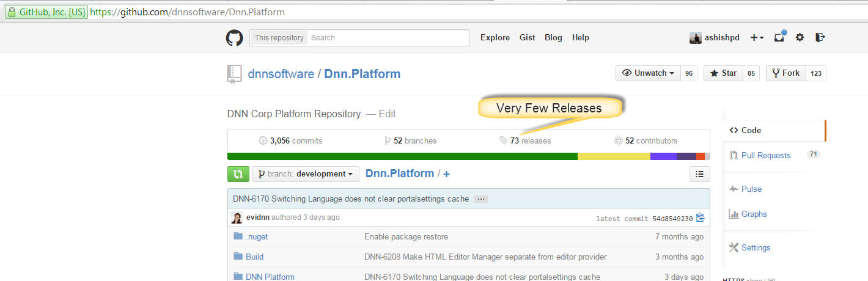Open the DNN Platform folder name
This screenshot has height=281, width=868.
click(270, 277)
